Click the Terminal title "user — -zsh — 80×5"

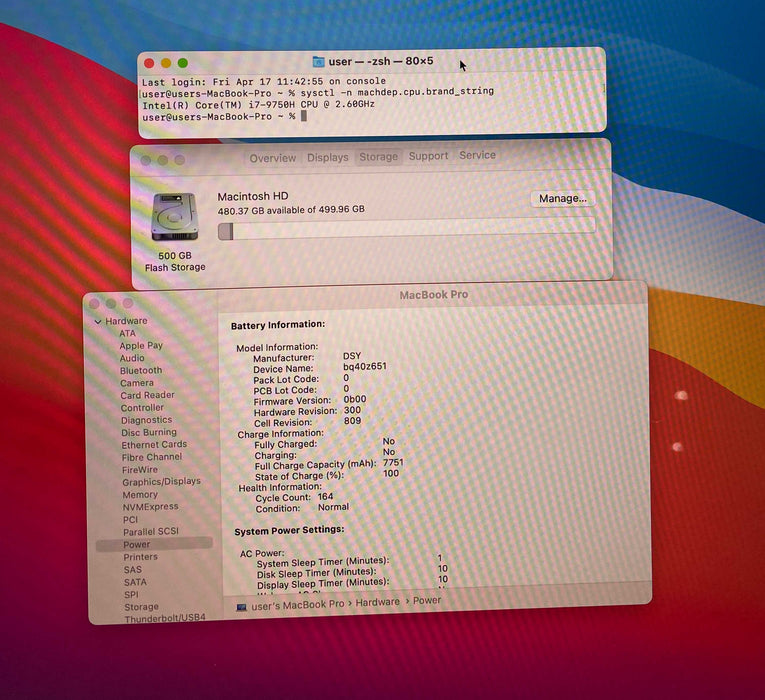[381, 61]
